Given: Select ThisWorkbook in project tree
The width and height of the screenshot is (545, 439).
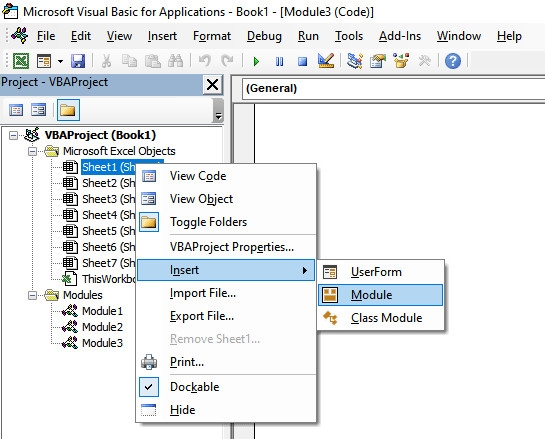Looking at the screenshot, I should 108,279.
